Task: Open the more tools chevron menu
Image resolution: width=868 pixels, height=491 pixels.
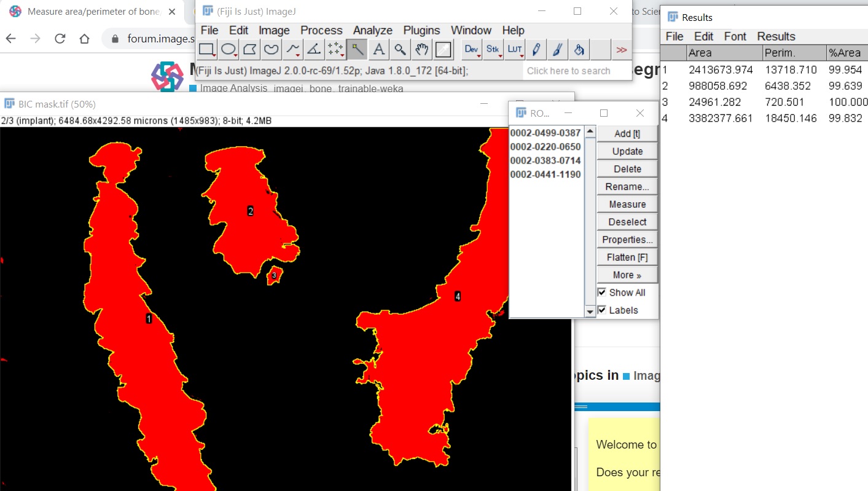Action: pos(622,49)
